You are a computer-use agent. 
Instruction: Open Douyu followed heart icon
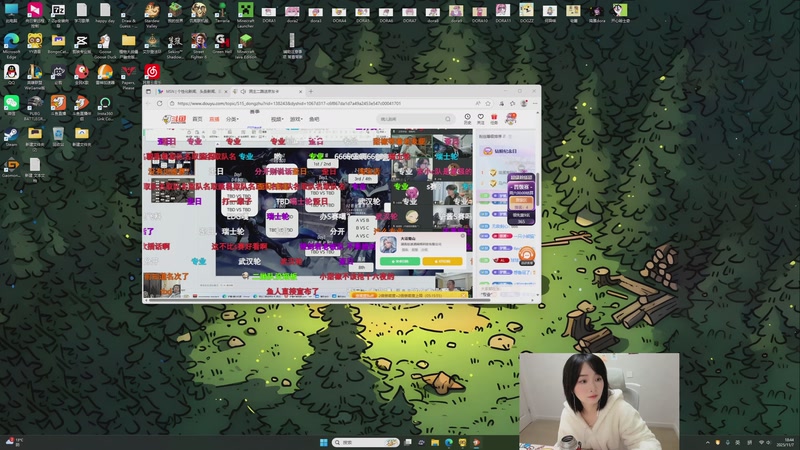pyautogui.click(x=481, y=119)
